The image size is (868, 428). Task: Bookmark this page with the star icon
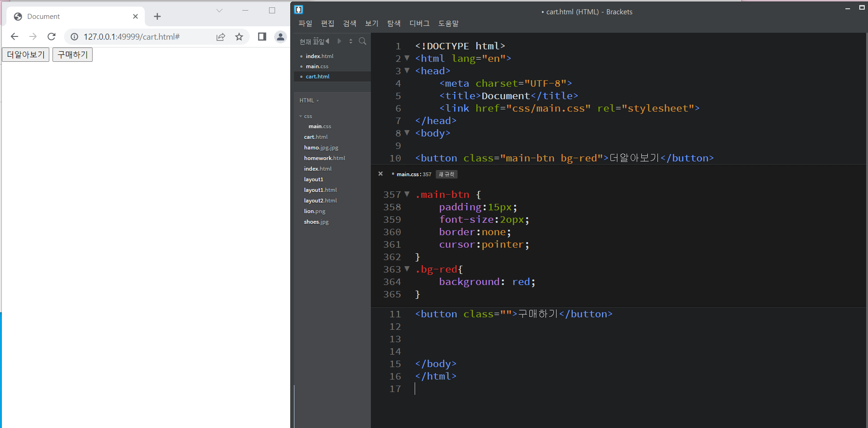click(x=239, y=37)
